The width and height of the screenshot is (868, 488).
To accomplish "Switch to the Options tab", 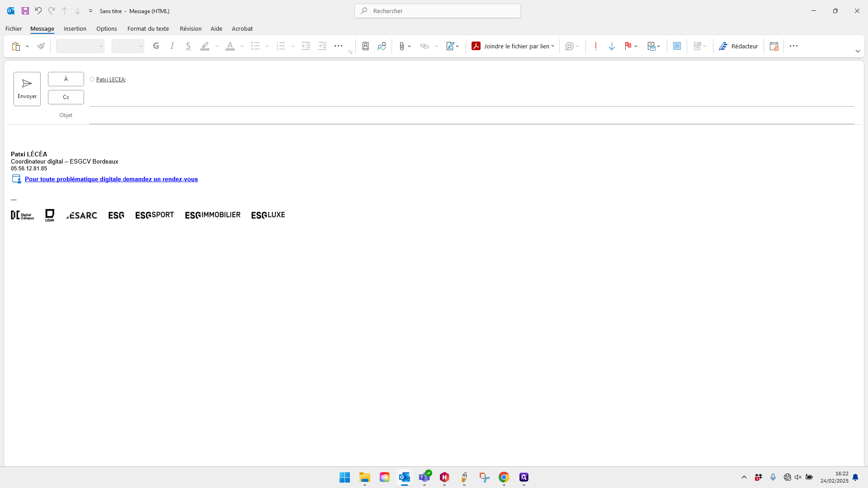I will tap(107, 28).
